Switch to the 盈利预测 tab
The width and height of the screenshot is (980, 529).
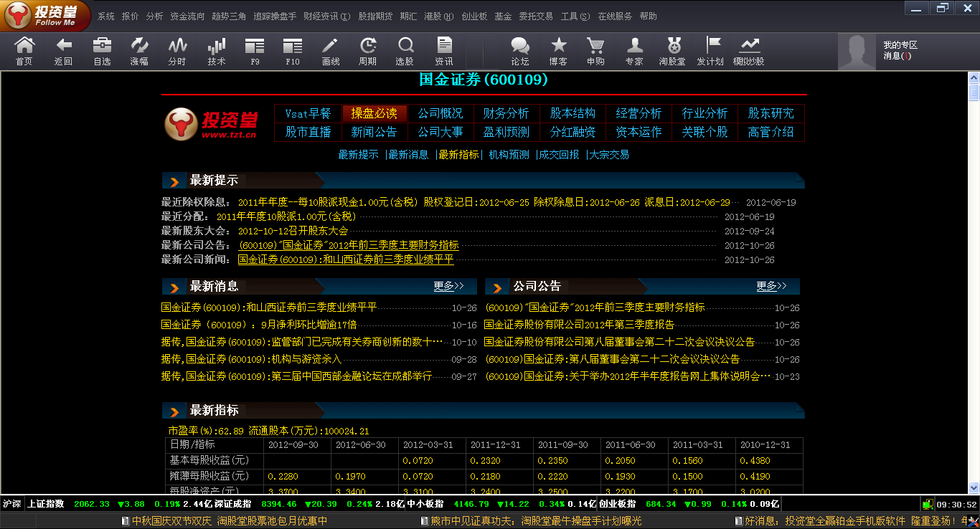[x=507, y=132]
